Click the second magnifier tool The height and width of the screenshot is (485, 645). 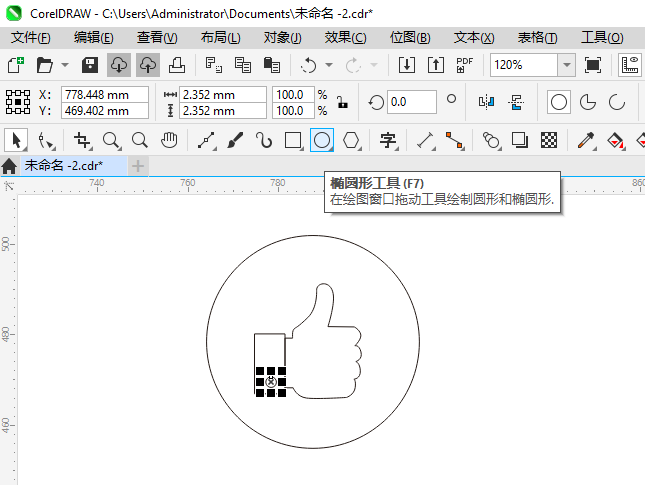(x=140, y=140)
